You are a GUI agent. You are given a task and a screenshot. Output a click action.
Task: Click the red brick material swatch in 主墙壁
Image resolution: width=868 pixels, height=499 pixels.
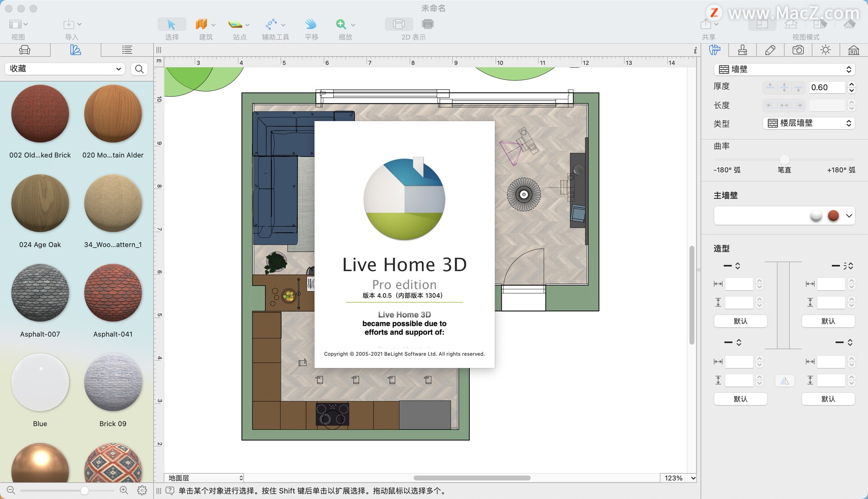(833, 216)
